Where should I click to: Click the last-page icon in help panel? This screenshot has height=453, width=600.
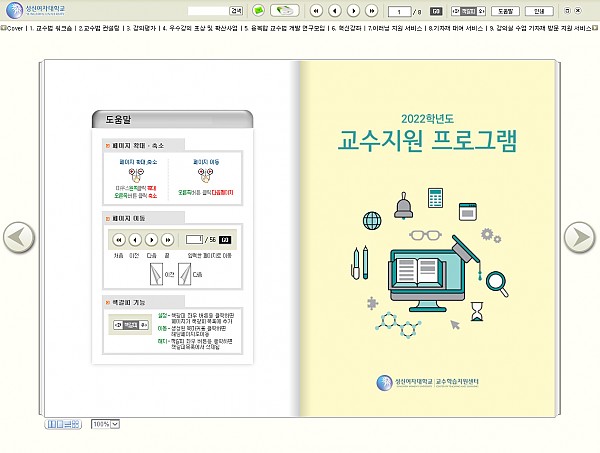pyautogui.click(x=168, y=240)
